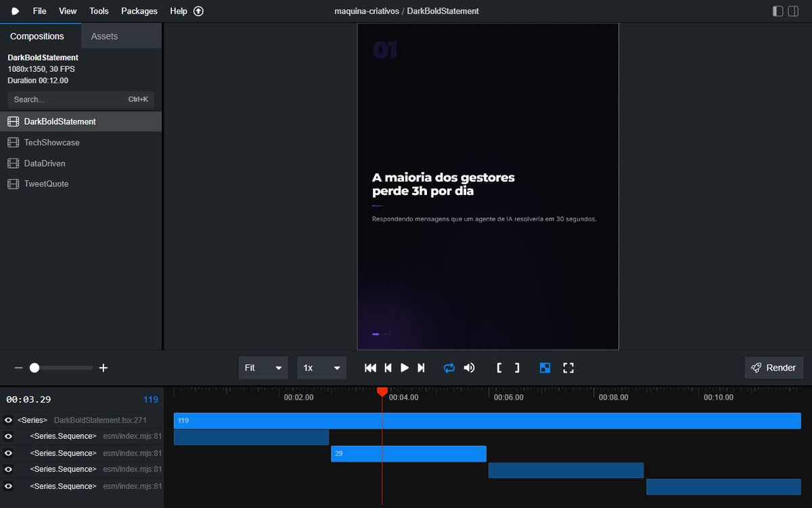Click the 00:06.00 ruler mark

[509, 398]
